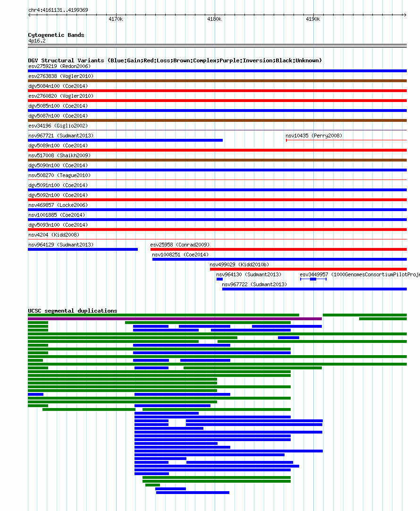Click the 4190k ruler tick label
Image resolution: width=420 pixels, height=511 pixels.
click(313, 19)
